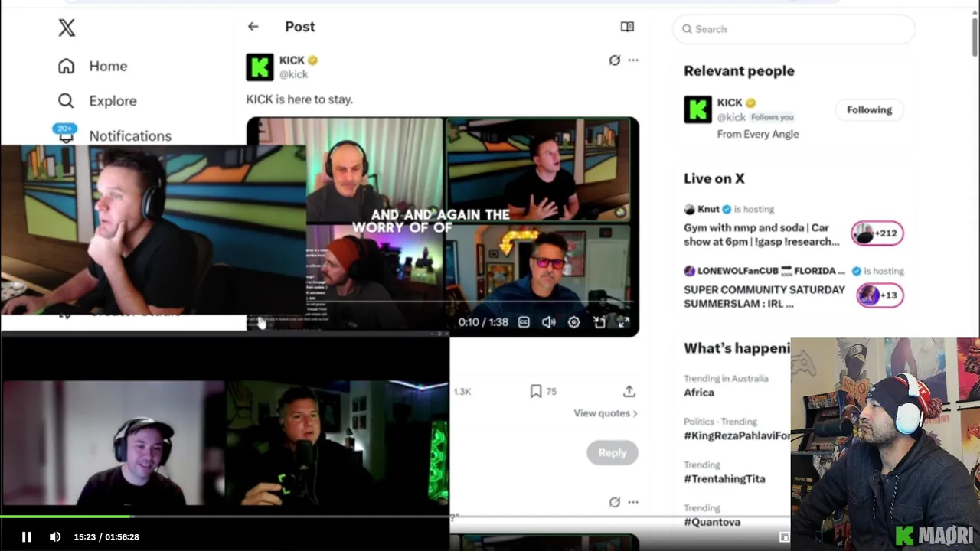Open the #TrentahingTita trending topic

(724, 478)
